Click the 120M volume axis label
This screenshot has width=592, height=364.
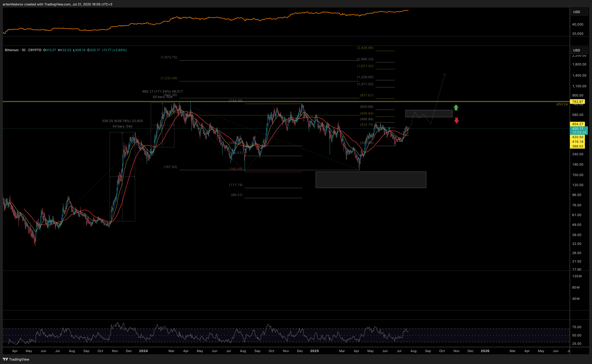(577, 276)
